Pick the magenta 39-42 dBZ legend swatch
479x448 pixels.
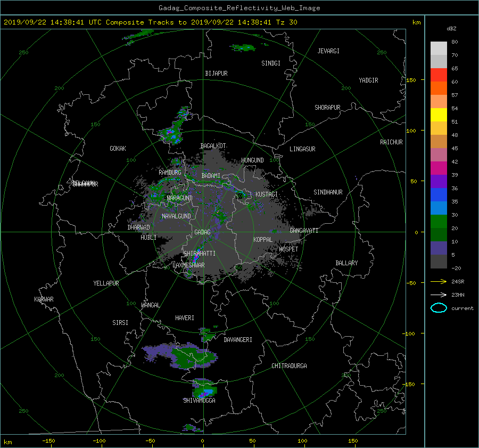pos(439,168)
